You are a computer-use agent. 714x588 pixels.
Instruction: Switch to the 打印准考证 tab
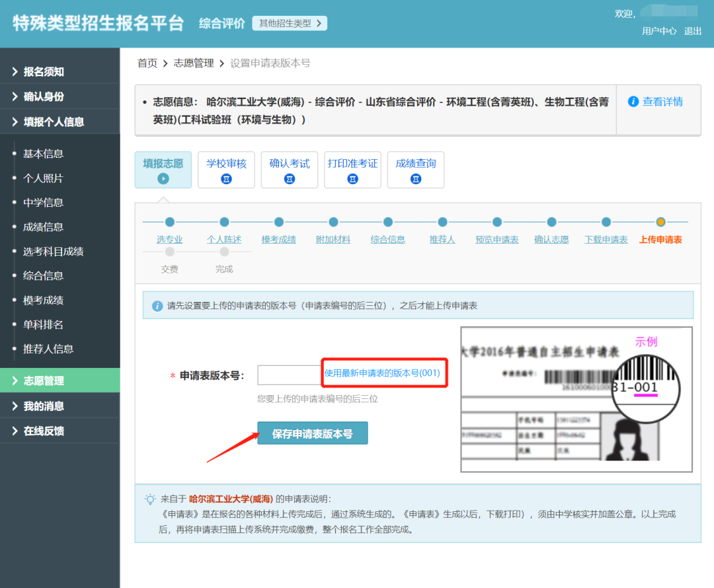point(352,170)
